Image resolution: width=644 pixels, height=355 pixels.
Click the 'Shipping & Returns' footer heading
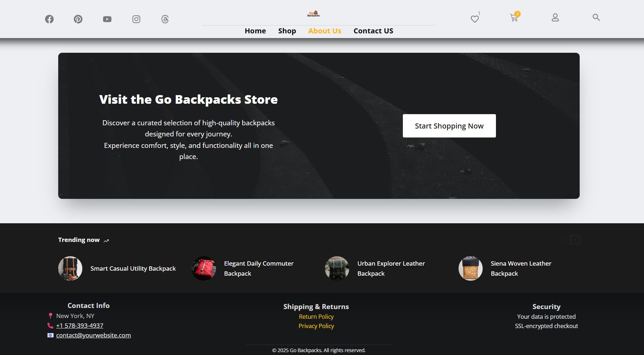[316, 307]
